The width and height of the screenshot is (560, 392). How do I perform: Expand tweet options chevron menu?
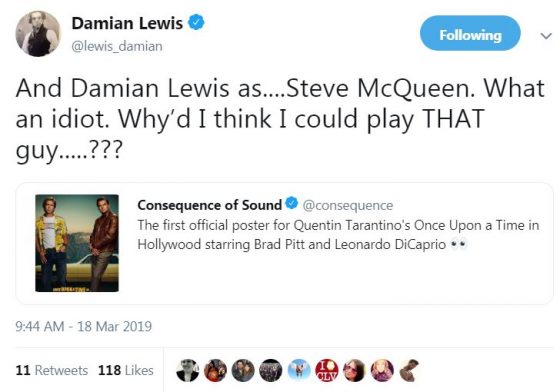[x=546, y=36]
